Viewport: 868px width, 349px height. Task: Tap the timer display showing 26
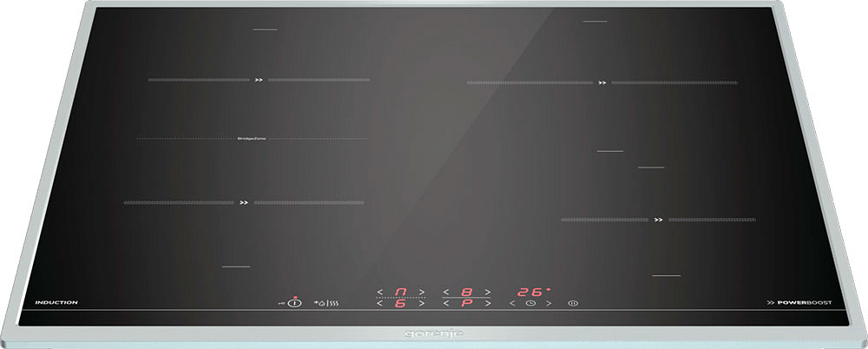click(x=533, y=292)
